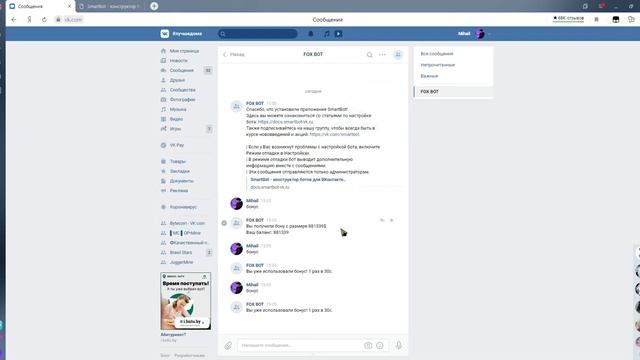Open Реклама in the left sidebar
The image size is (640, 360).
coord(179,191)
